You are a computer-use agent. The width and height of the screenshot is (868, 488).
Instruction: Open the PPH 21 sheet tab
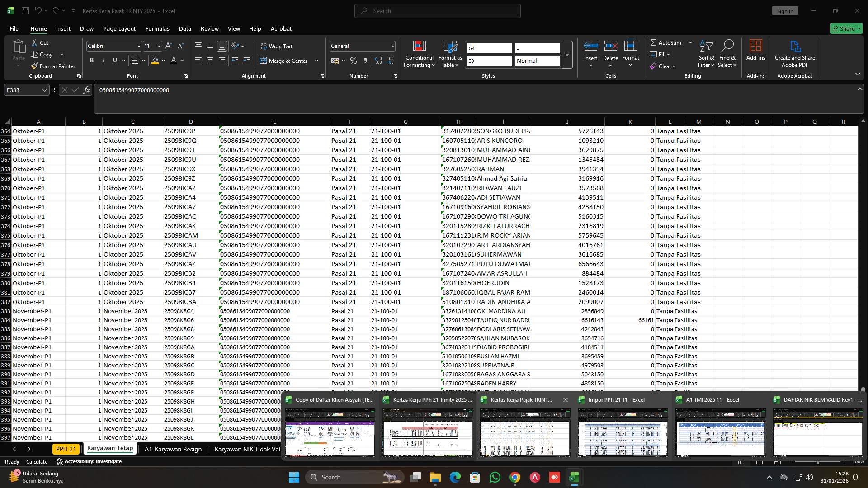click(66, 449)
